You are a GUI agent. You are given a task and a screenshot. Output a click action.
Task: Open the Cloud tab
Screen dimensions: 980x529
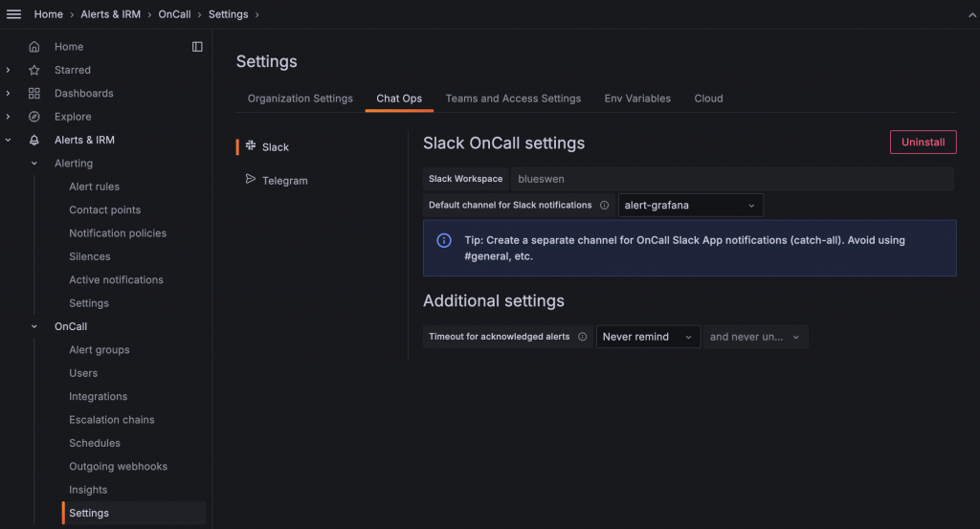point(709,99)
